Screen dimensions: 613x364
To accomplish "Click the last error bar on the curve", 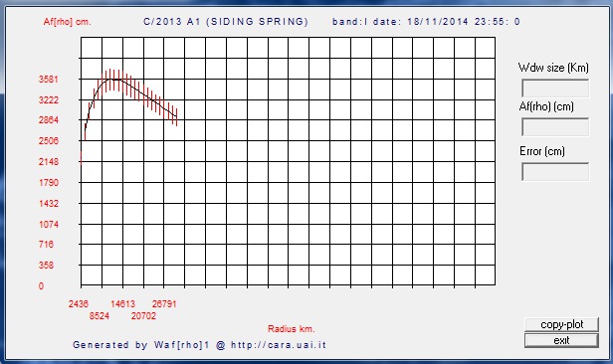I will point(177,116).
